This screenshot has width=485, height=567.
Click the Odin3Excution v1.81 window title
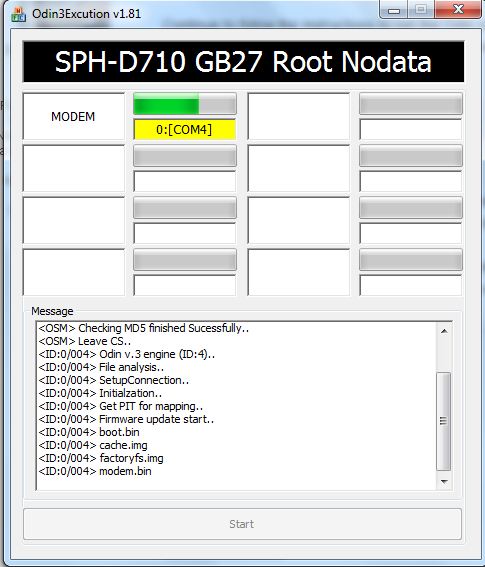coord(86,14)
